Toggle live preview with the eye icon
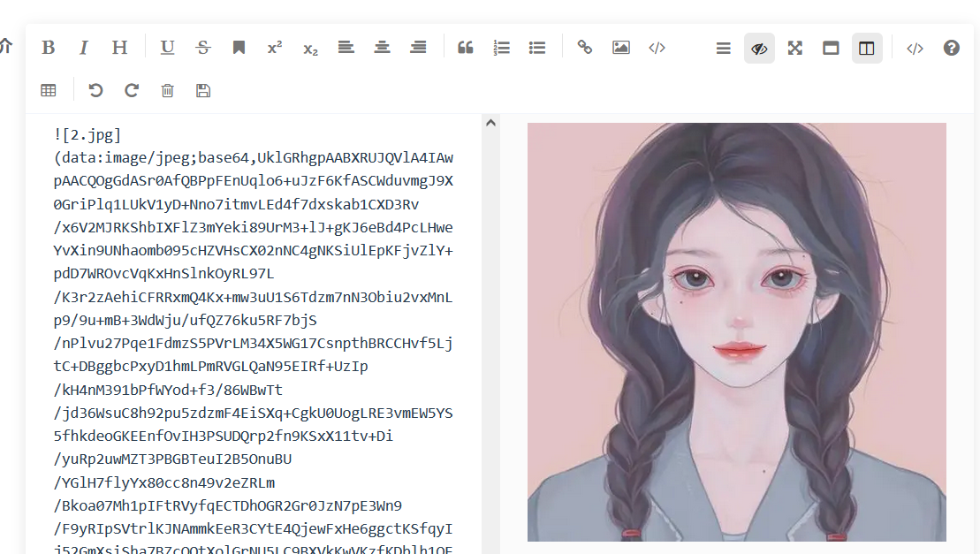Image resolution: width=980 pixels, height=554 pixels. 759,48
